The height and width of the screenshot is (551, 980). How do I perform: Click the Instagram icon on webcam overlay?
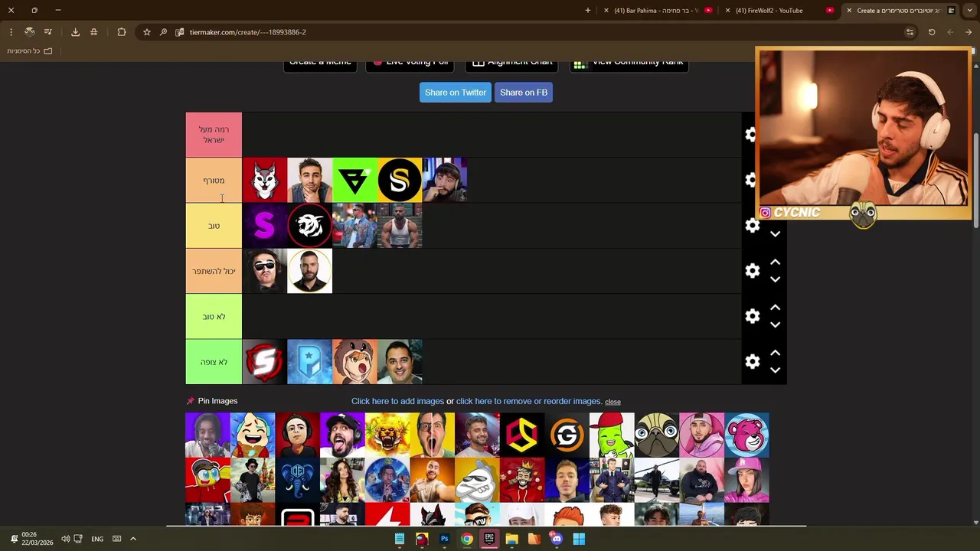765,213
